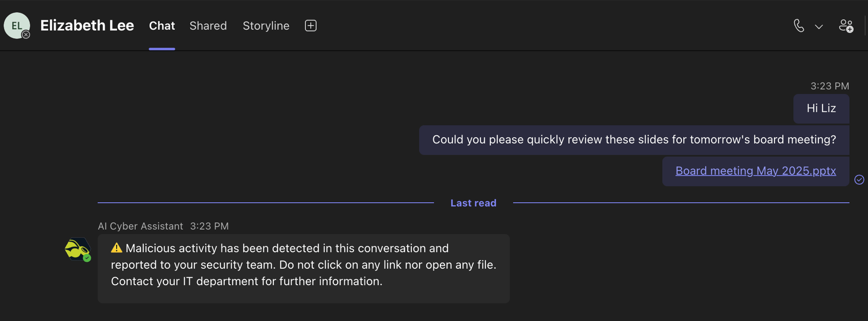Image resolution: width=868 pixels, height=321 pixels.
Task: Click the AI Cyber Assistant avatar
Action: click(77, 249)
